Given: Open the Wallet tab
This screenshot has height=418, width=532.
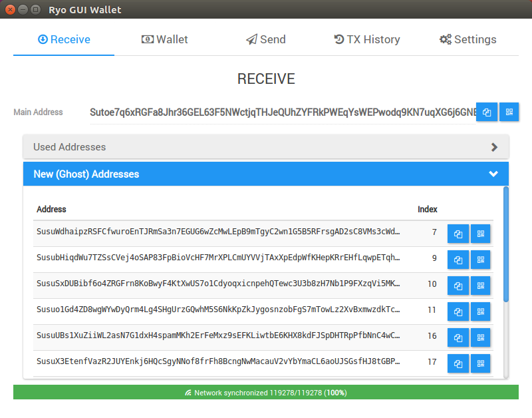Looking at the screenshot, I should (164, 39).
